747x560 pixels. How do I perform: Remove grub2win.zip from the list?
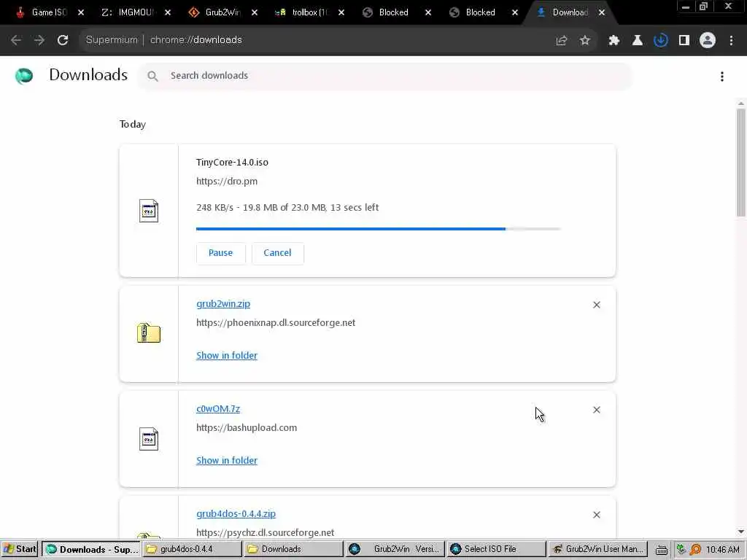point(597,305)
